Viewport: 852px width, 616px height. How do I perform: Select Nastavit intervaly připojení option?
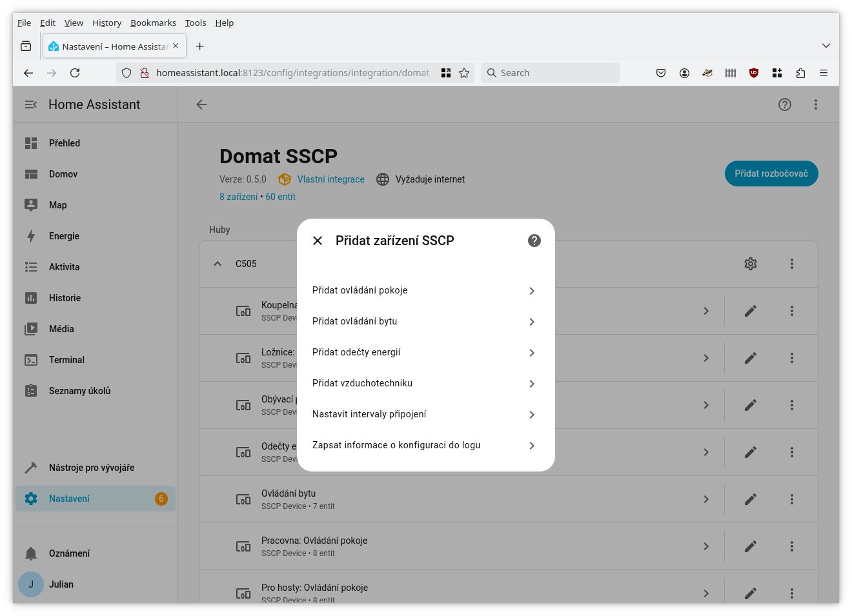click(426, 414)
